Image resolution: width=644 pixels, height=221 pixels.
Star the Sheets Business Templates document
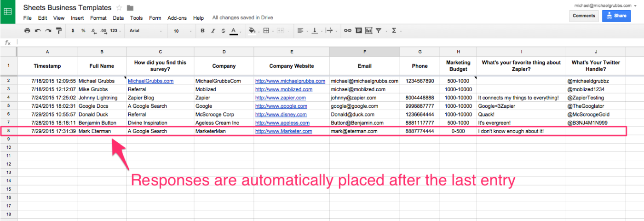[x=119, y=7]
